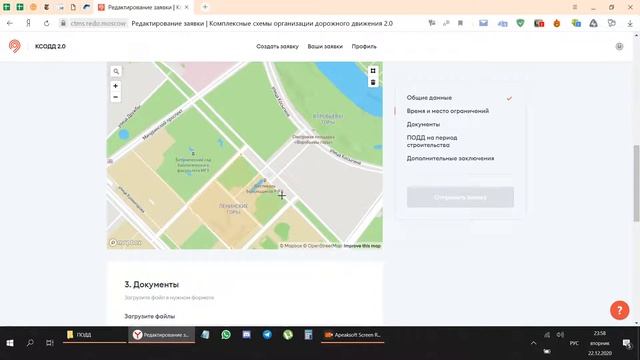Image resolution: width=640 pixels, height=360 pixels.
Task: Click 'Загрузите файлы' label
Action: 149,316
